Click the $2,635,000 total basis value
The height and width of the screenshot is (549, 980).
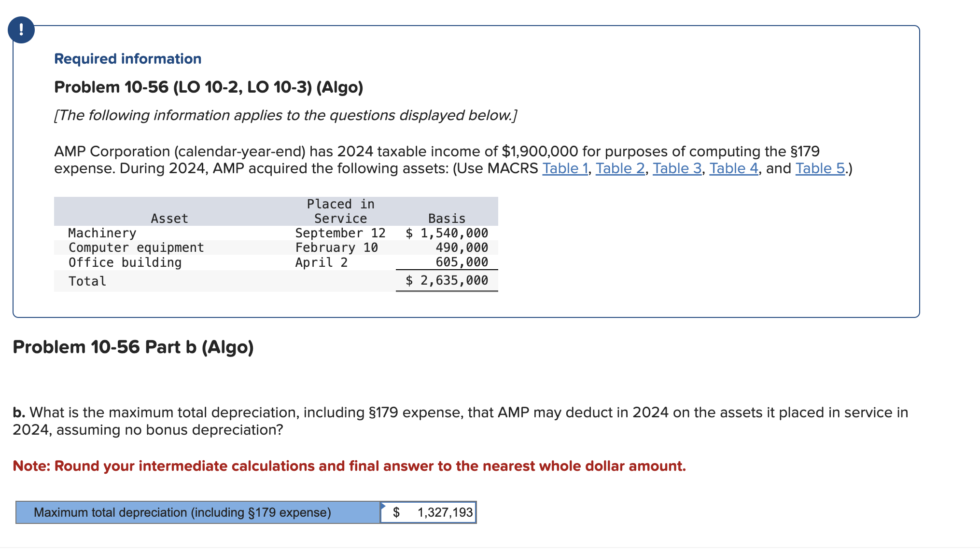tap(447, 280)
